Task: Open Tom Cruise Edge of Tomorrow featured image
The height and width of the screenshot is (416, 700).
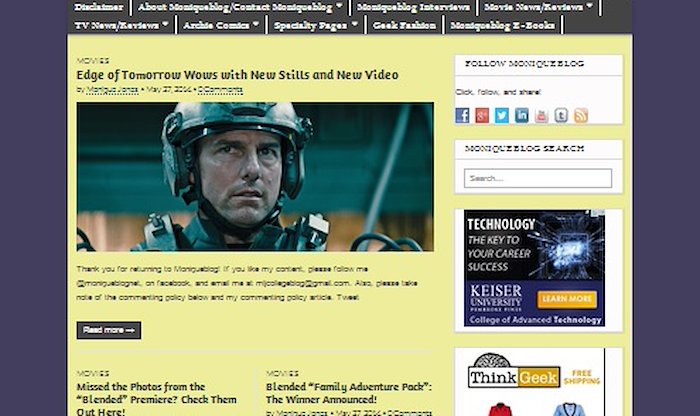Action: pos(255,177)
